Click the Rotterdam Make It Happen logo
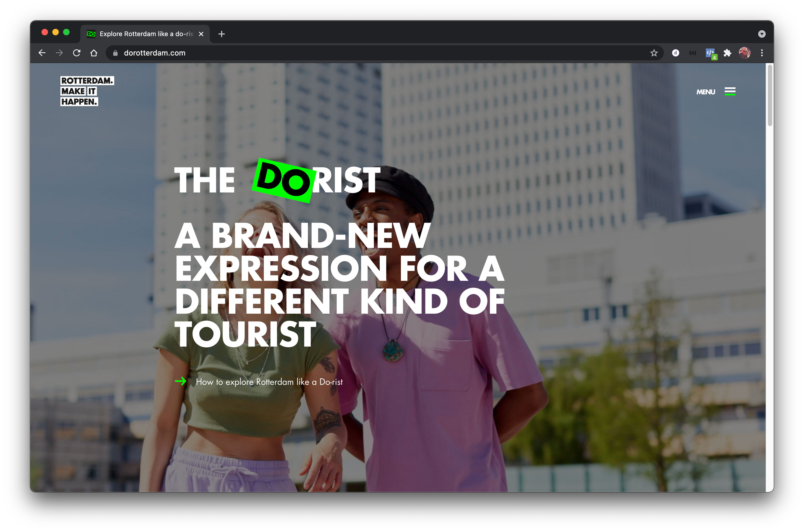The height and width of the screenshot is (532, 804). 87,91
